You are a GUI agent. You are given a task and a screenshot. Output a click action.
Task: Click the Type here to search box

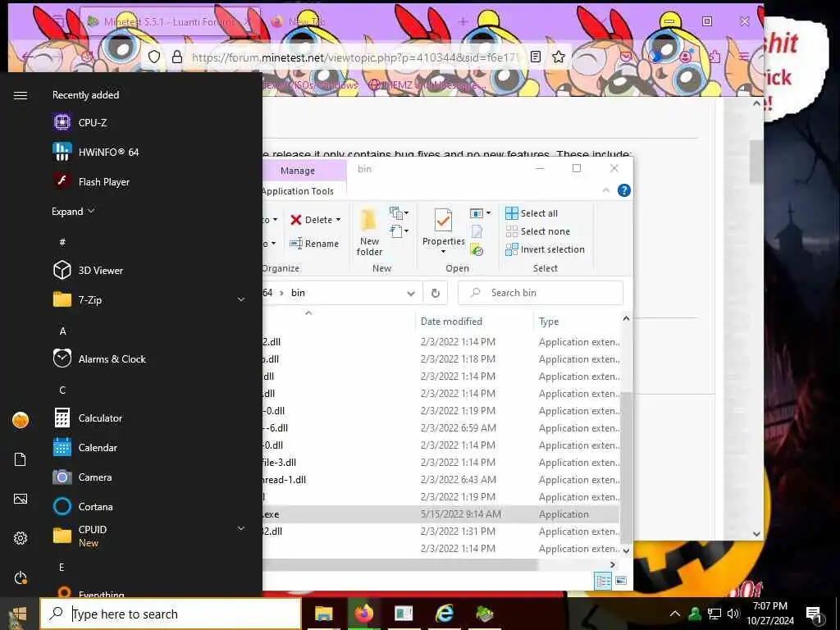pos(171,614)
